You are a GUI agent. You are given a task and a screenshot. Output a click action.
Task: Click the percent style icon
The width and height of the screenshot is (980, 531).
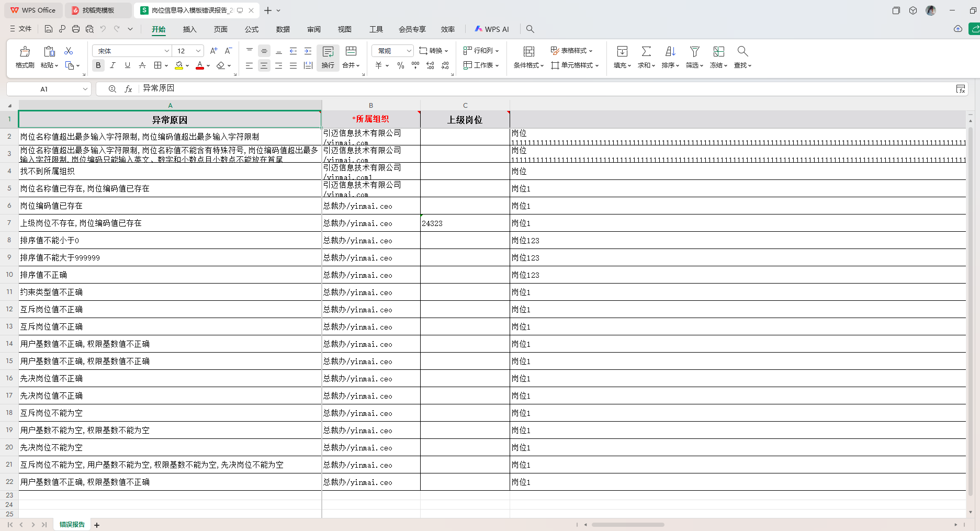click(400, 65)
